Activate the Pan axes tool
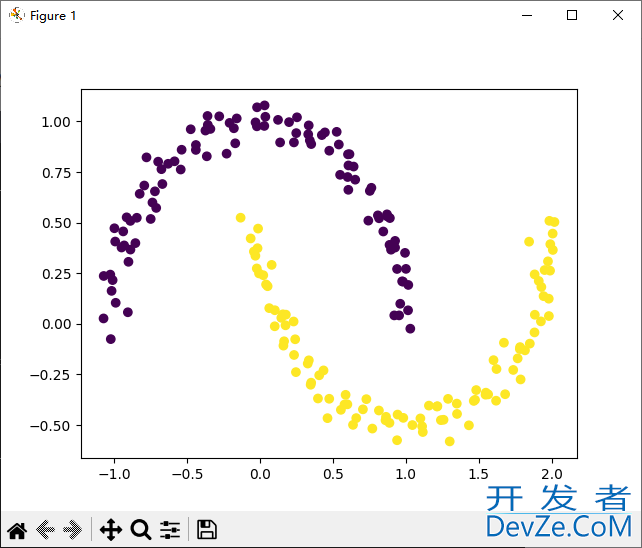 point(110,530)
